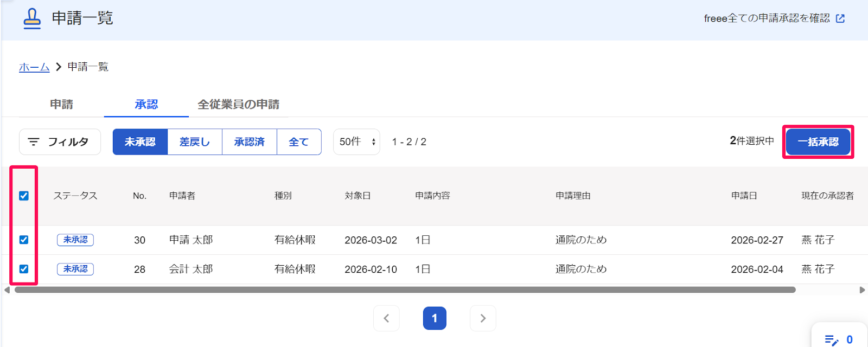Viewport: 868px width, 347px height.
Task: Click 種別 column header
Action: [283, 196]
